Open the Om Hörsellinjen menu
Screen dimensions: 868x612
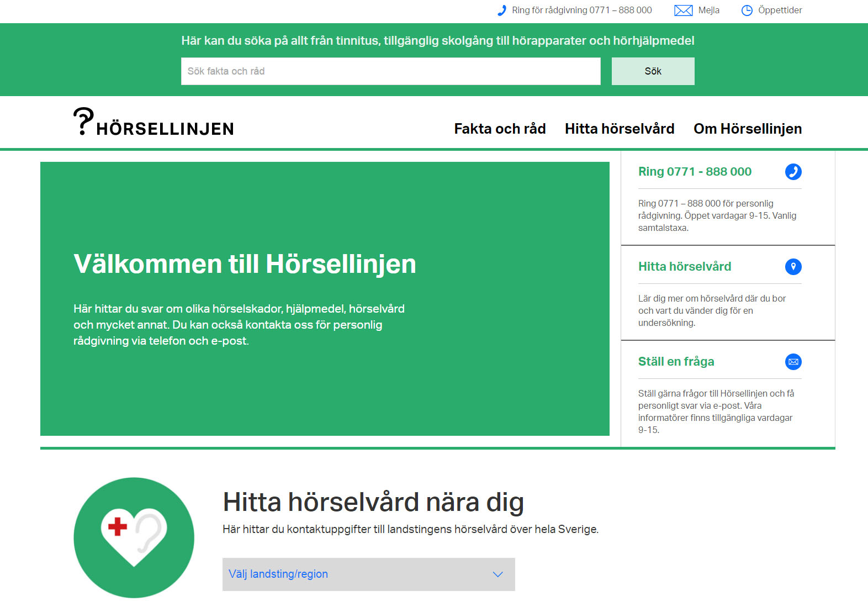coord(748,129)
